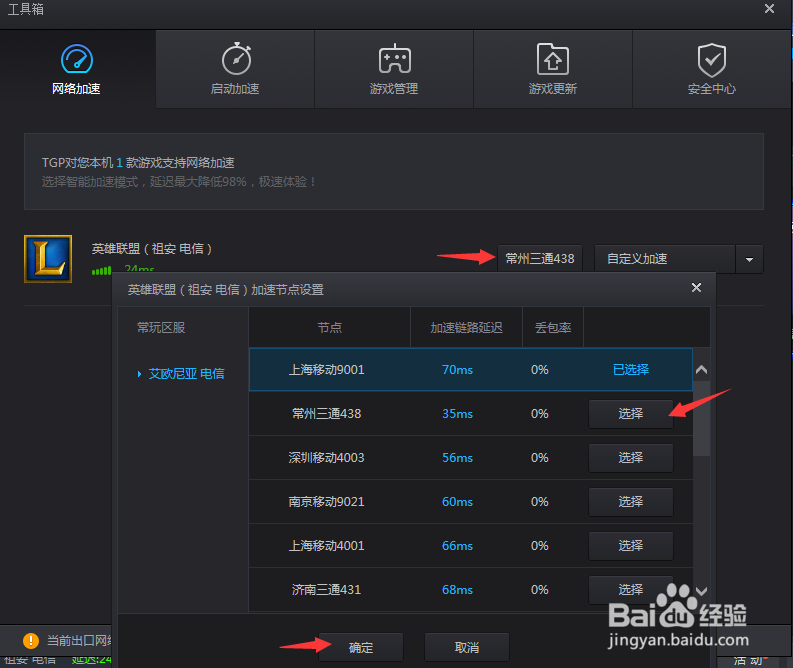The image size is (793, 668).
Task: Click node name 上海移动4001
Action: pyautogui.click(x=326, y=546)
